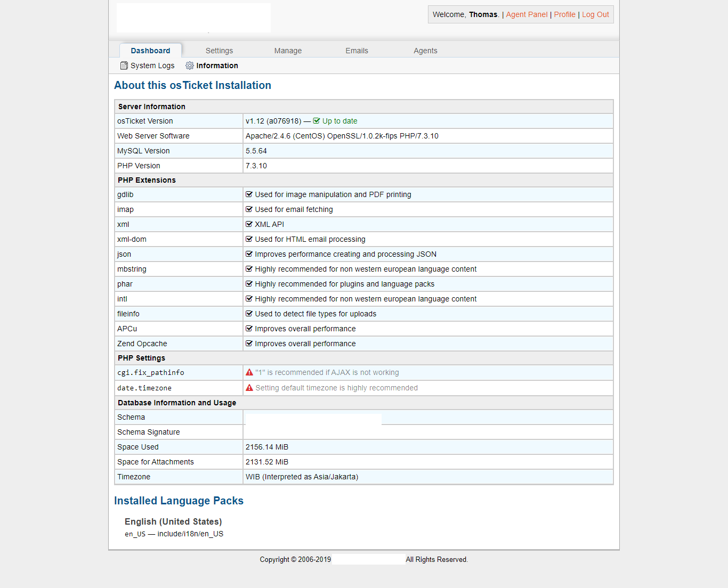728x588 pixels.
Task: Click the check icon in gdlib row
Action: pos(249,194)
